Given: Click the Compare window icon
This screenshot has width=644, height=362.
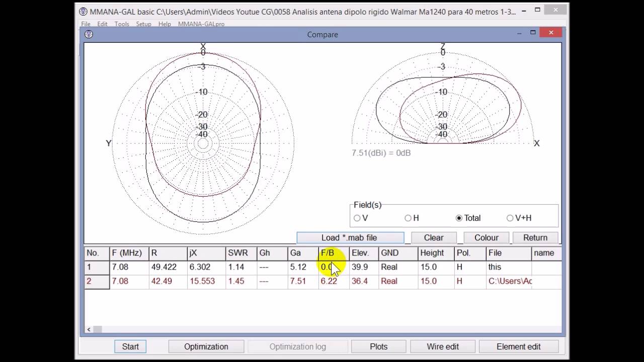Looking at the screenshot, I should point(89,34).
